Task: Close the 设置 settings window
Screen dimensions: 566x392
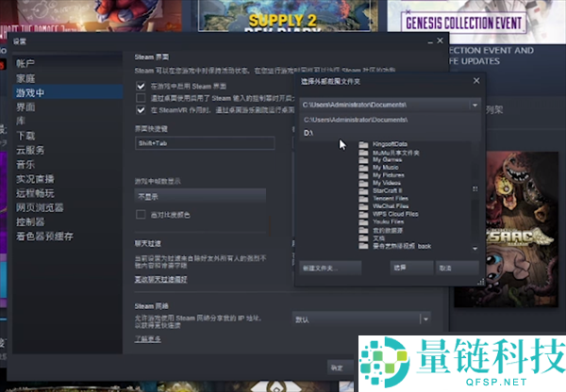Action: click(x=440, y=41)
